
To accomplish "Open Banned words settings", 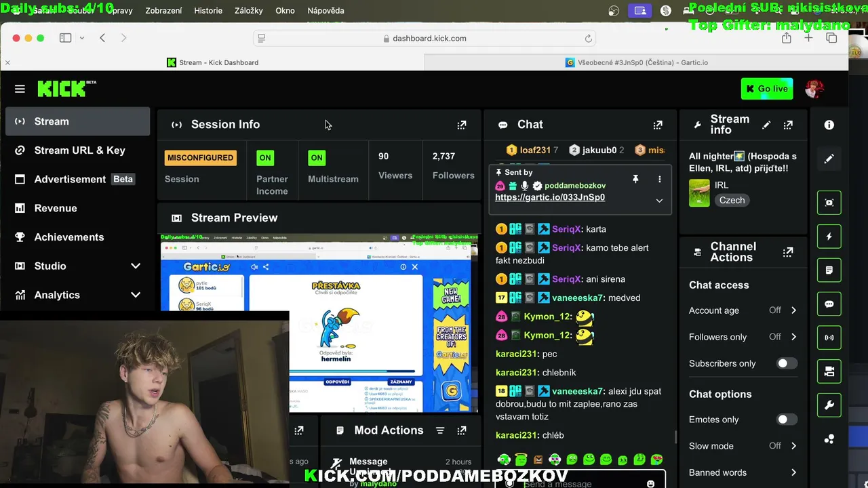I will (x=743, y=472).
